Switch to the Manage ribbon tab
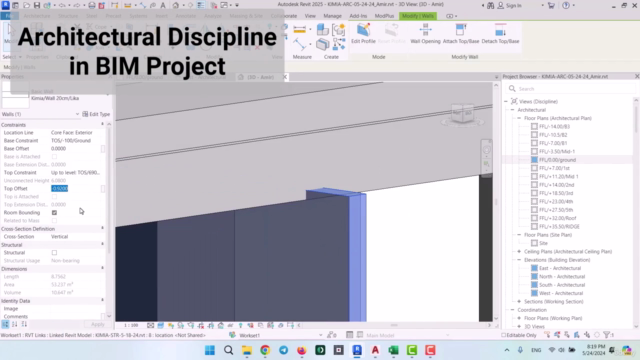This screenshot has width=640, height=360. tap(332, 16)
